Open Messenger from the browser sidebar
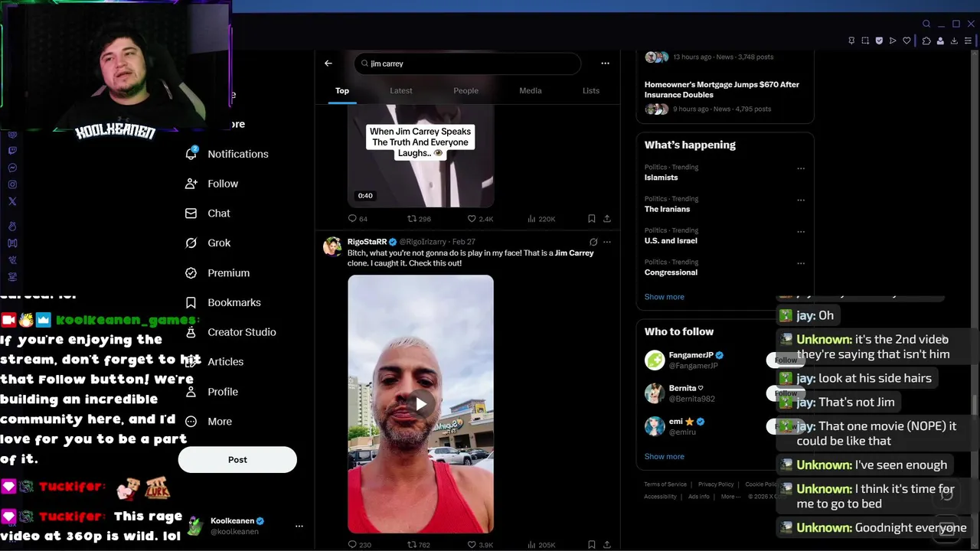The image size is (980, 551). coord(12,168)
